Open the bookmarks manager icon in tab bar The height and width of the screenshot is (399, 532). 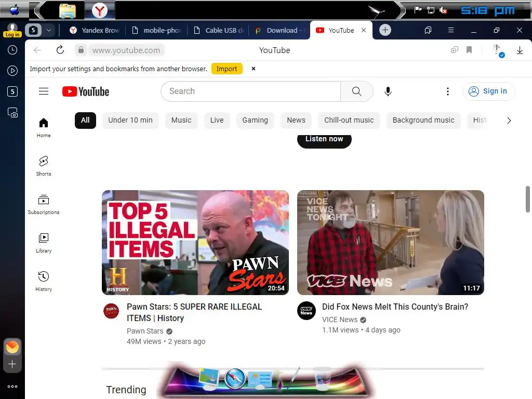coord(428,30)
